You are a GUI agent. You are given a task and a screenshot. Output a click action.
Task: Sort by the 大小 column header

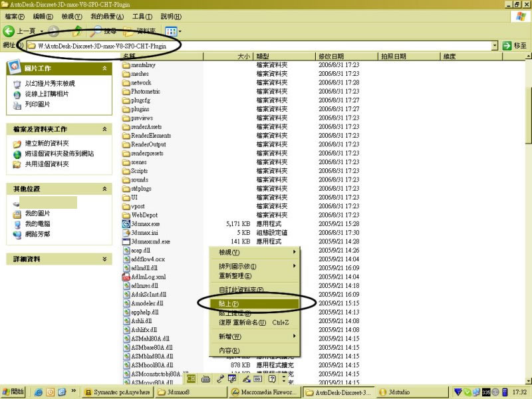tap(228, 56)
